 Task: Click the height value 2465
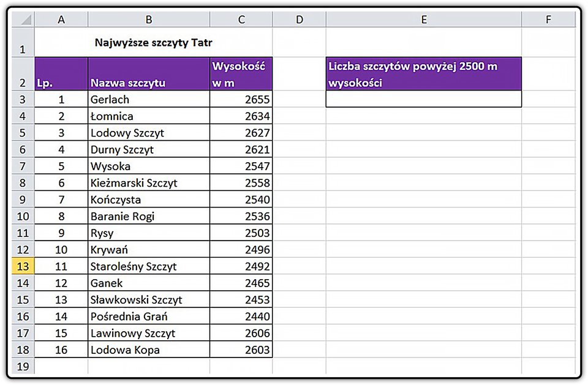coord(241,283)
